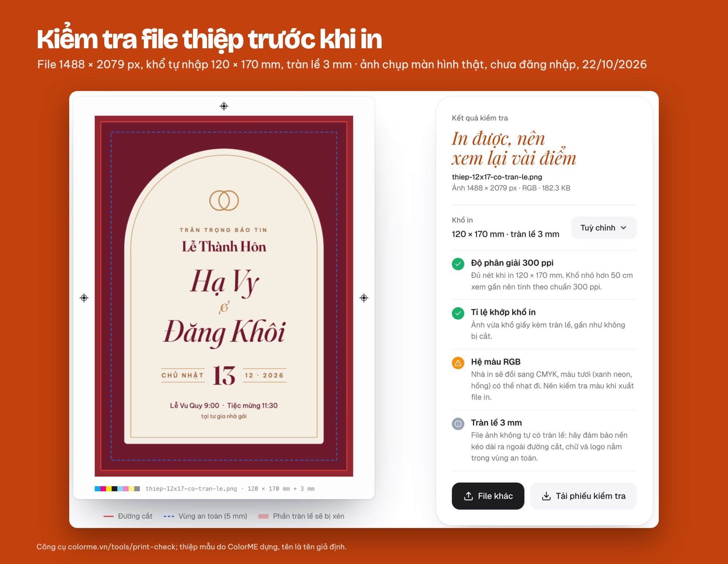Click the Tràn lề 3 mm heading

(496, 422)
